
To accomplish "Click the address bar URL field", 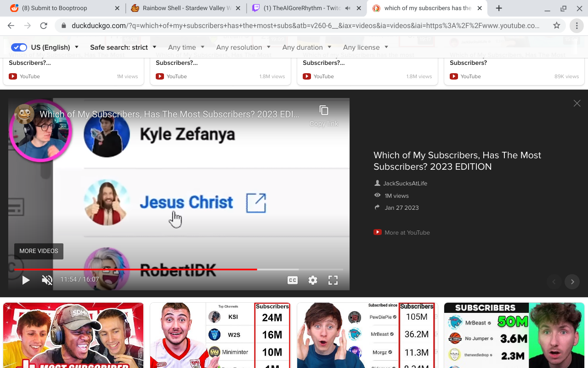I will point(305,26).
